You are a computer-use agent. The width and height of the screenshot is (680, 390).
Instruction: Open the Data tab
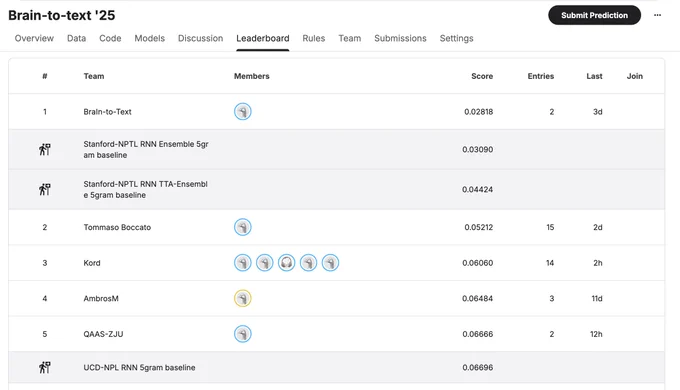tap(76, 38)
